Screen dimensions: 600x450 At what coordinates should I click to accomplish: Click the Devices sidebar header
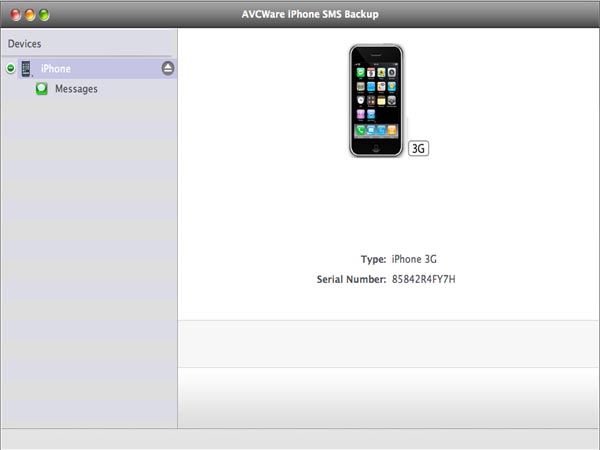(x=24, y=44)
